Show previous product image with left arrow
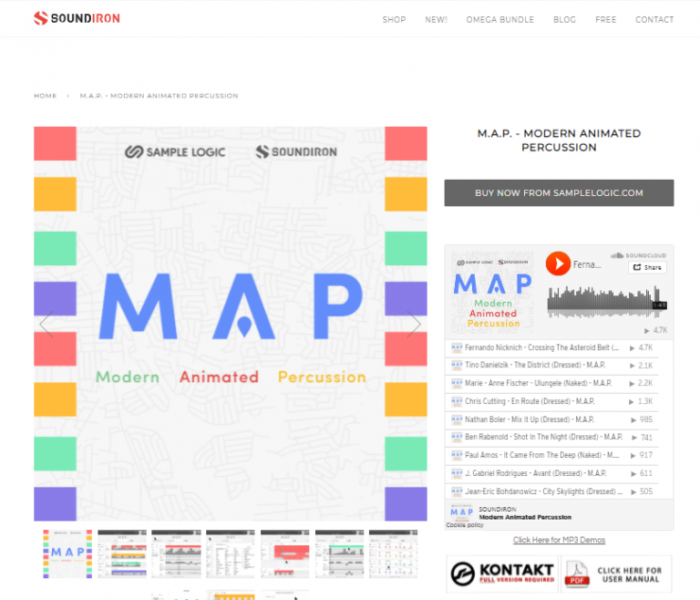This screenshot has height=600, width=700. pos(46,325)
